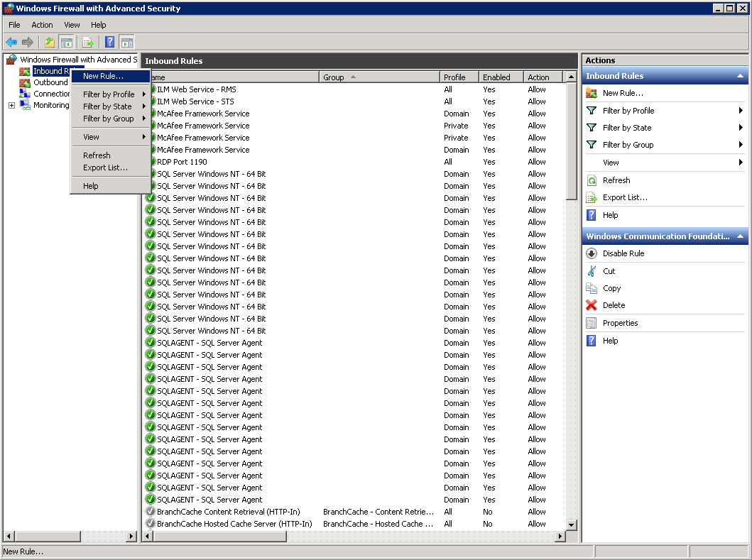Open the Help menu in the menu bar
This screenshot has height=560, width=752.
(x=98, y=25)
